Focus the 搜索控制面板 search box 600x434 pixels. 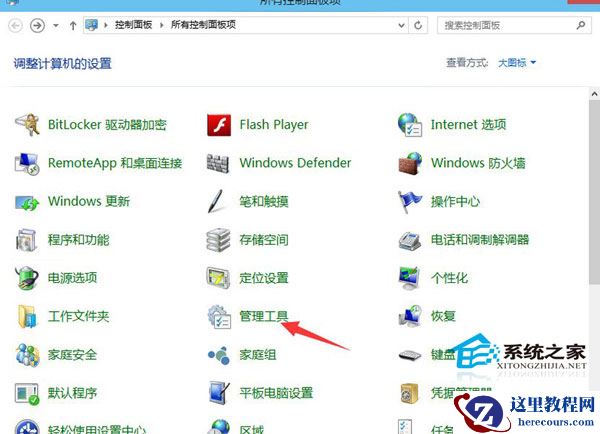[x=514, y=25]
